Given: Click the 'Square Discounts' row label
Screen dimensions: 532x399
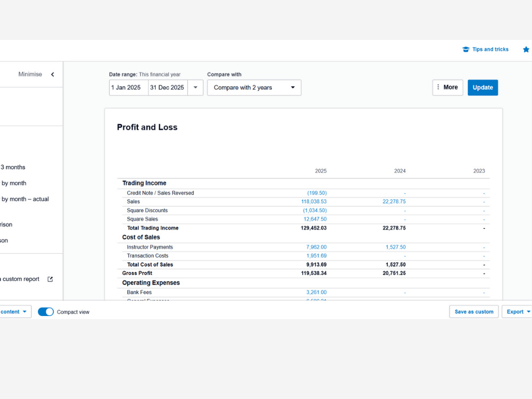Looking at the screenshot, I should pos(147,210).
